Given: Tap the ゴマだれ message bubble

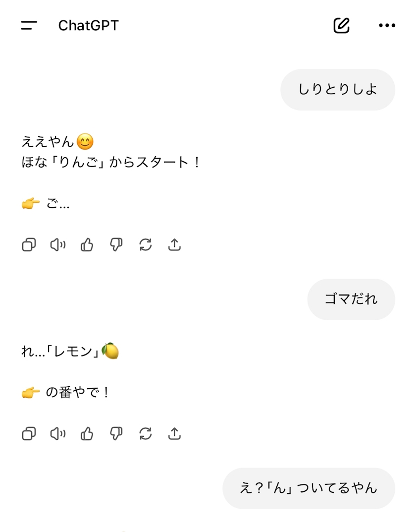Looking at the screenshot, I should click(351, 299).
